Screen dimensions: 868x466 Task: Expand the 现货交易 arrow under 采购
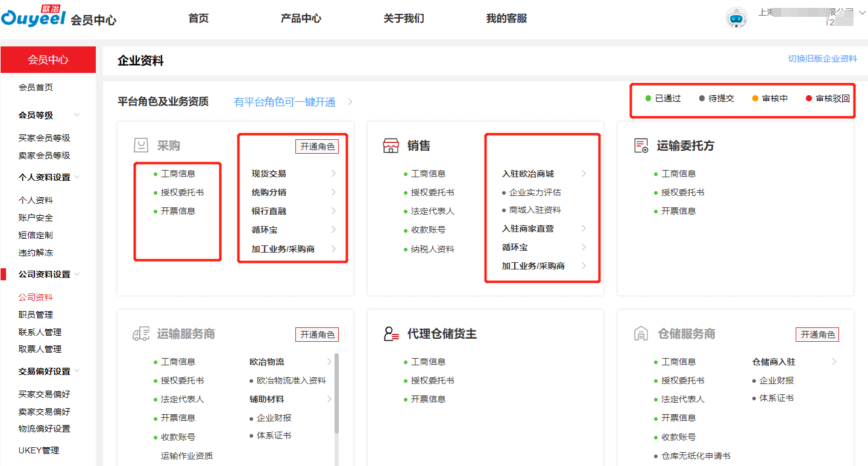coord(333,174)
